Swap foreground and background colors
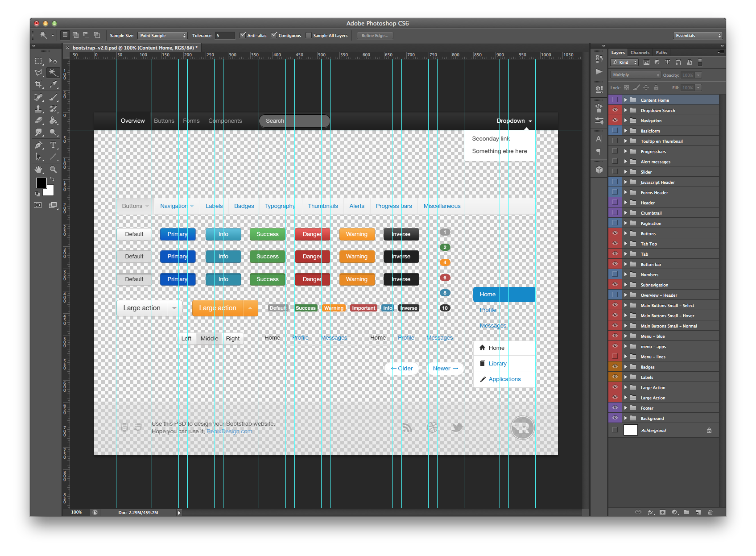 [x=52, y=179]
